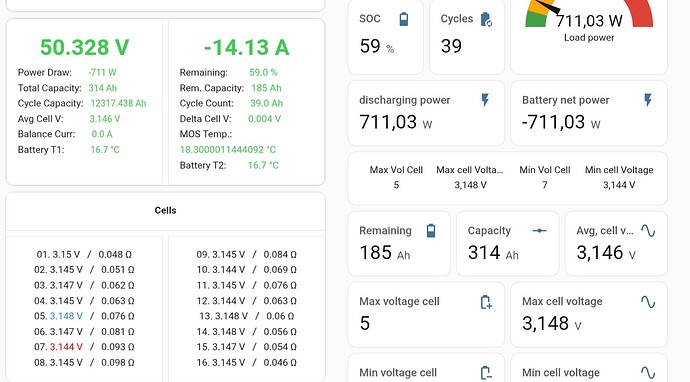The image size is (690, 382).
Task: Click the Max cell voltage 3,148 V value
Action: 551,323
